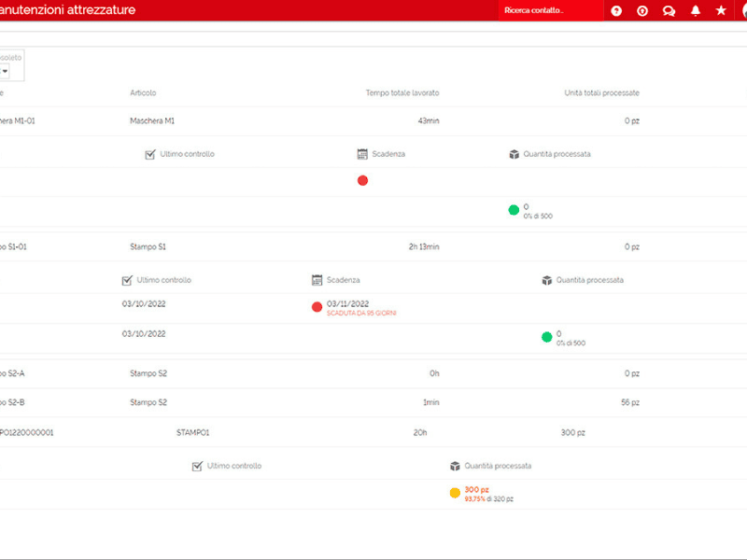
Task: Sort by the Articolo column header
Action: pos(143,92)
